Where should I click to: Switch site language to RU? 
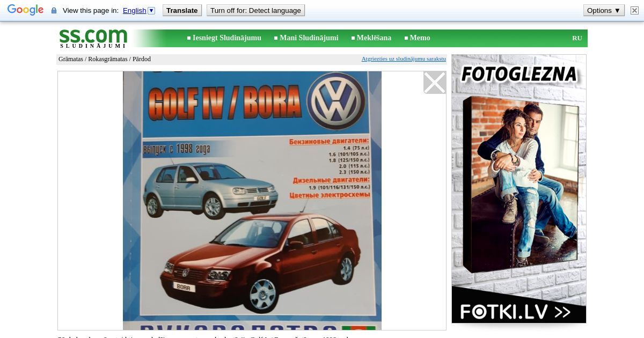pos(577,38)
